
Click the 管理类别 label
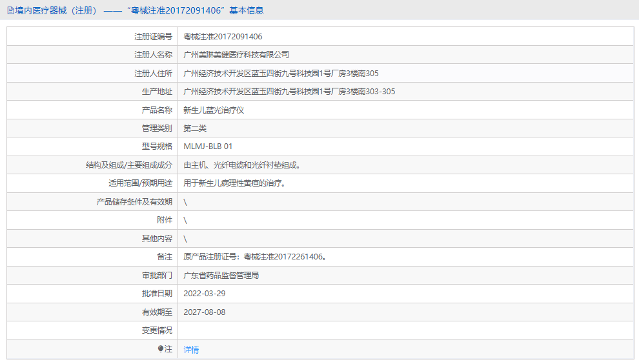[157, 128]
